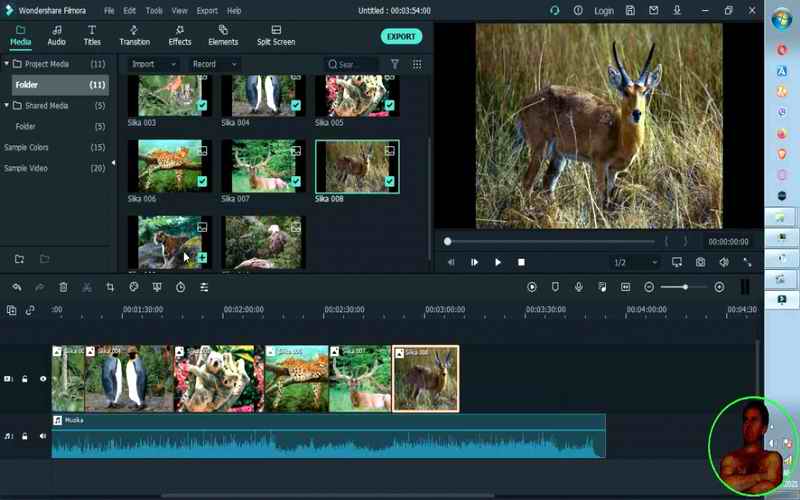
Task: Click the filter icon in media panel
Action: coord(394,64)
